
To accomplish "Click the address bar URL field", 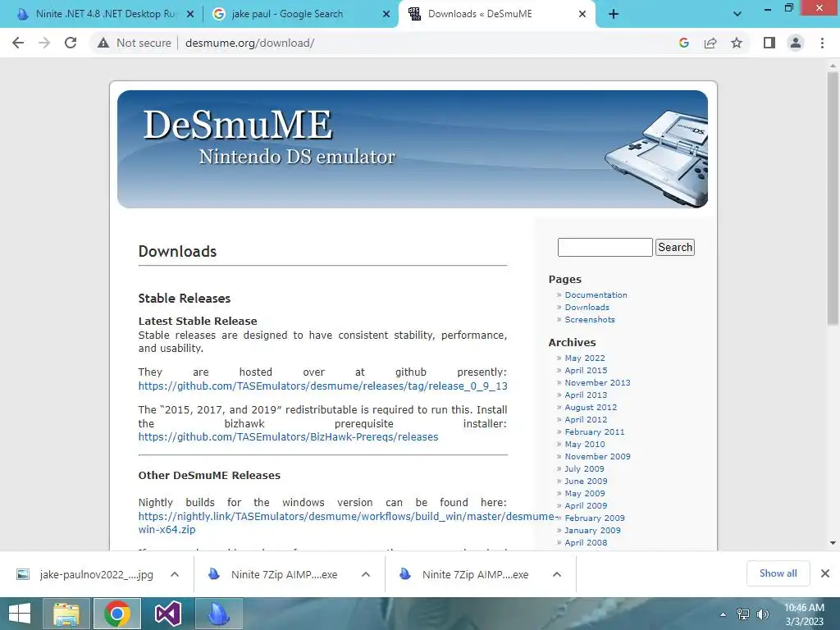I will pos(418,43).
